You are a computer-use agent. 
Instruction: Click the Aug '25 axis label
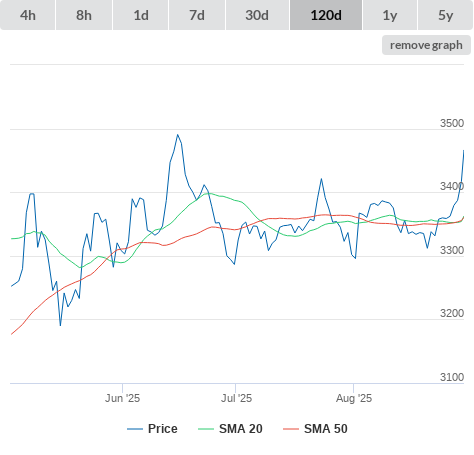(x=354, y=398)
